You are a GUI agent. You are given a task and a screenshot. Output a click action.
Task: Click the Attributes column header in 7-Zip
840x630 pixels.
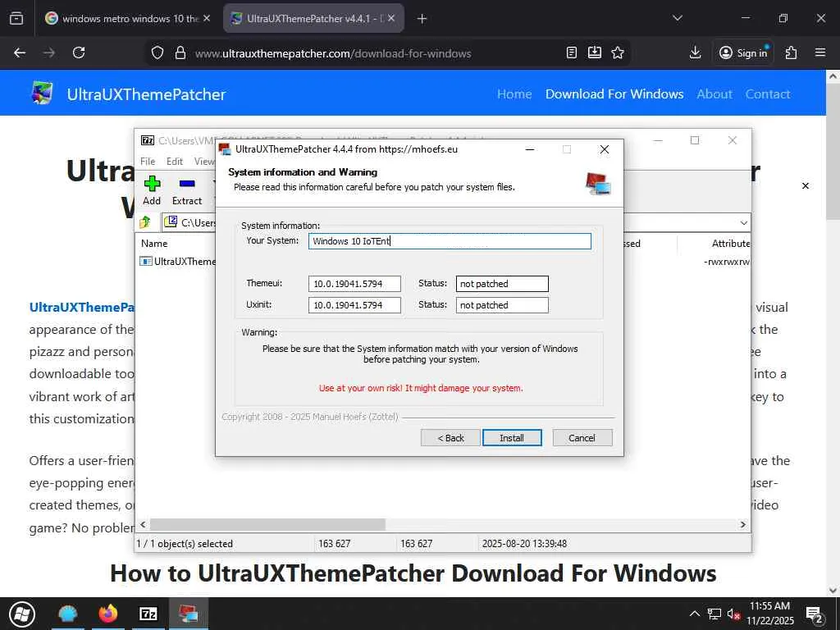coord(731,243)
